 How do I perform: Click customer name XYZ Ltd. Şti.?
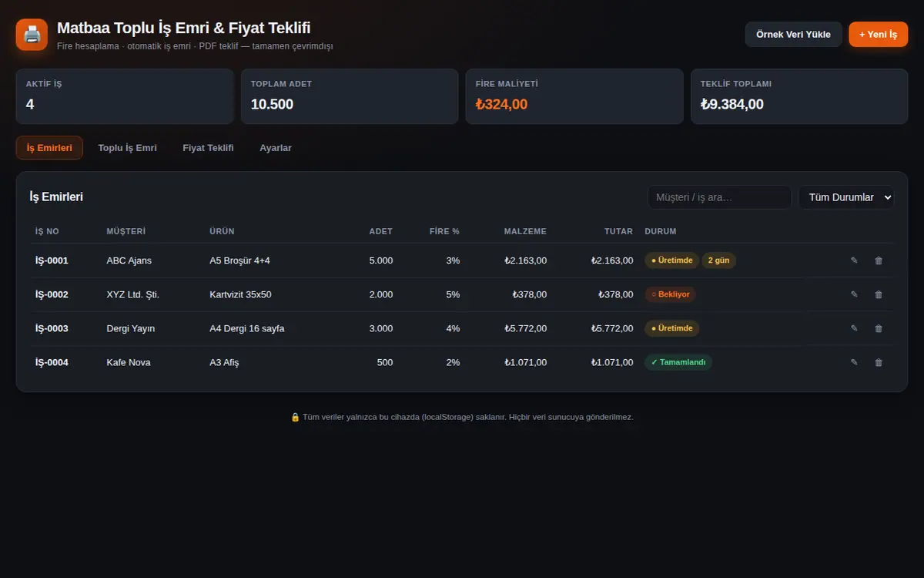133,294
